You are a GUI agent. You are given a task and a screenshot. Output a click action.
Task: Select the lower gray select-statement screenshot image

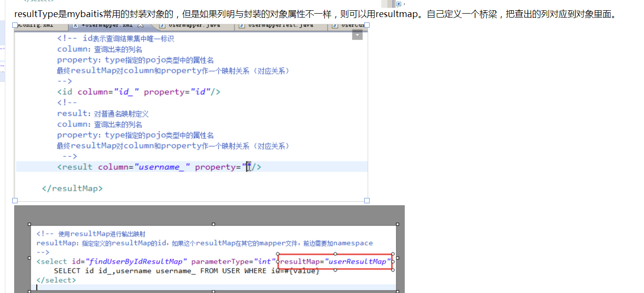(x=209, y=249)
